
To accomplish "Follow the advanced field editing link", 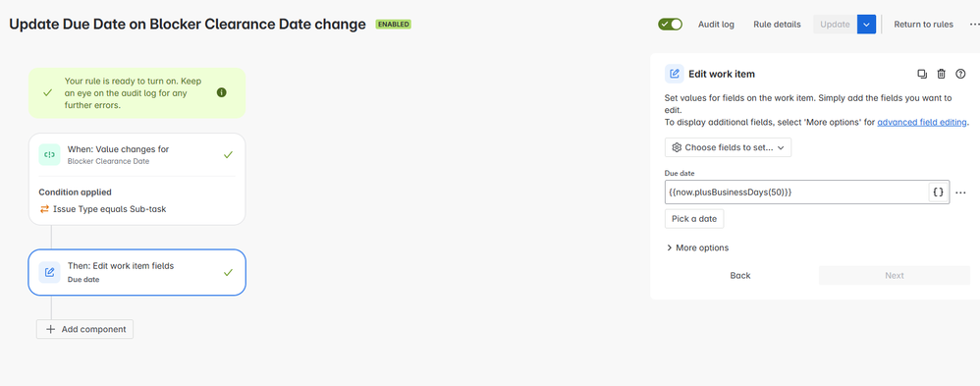I will point(922,122).
